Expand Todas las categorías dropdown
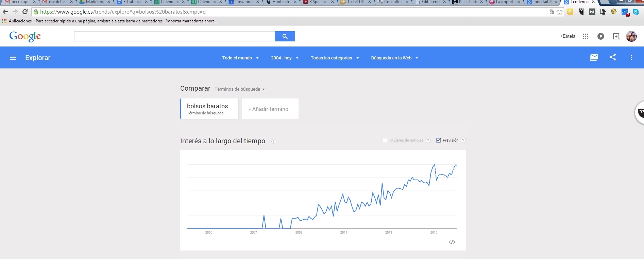The width and height of the screenshot is (644, 259). tap(335, 58)
